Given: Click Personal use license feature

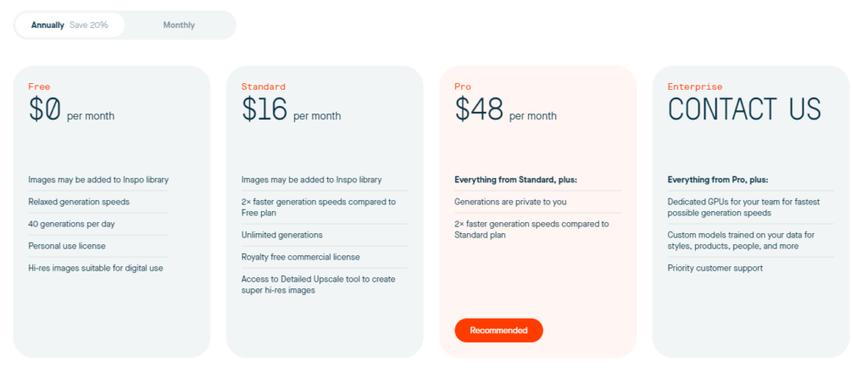Looking at the screenshot, I should click(x=65, y=246).
